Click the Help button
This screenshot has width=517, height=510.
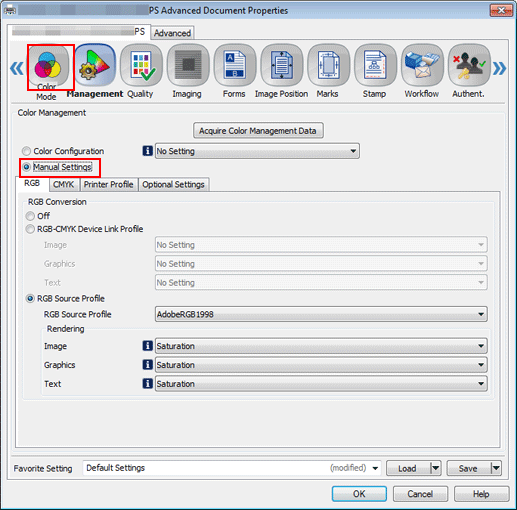[481, 494]
